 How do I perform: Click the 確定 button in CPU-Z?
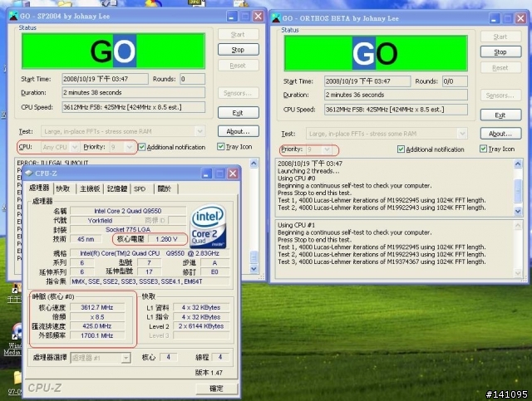coord(217,389)
